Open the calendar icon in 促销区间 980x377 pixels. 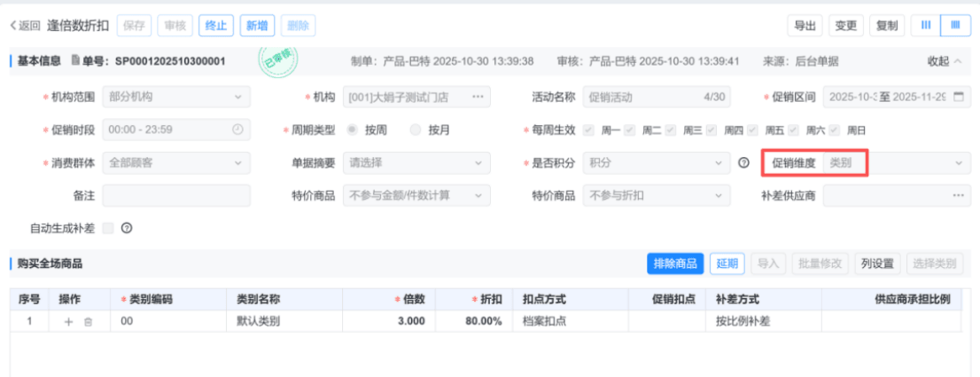pyautogui.click(x=957, y=97)
